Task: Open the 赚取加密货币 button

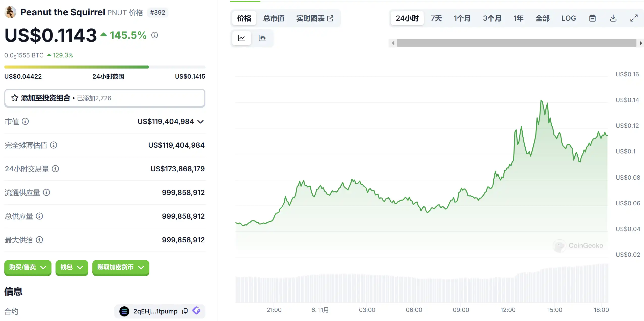Action: 121,267
